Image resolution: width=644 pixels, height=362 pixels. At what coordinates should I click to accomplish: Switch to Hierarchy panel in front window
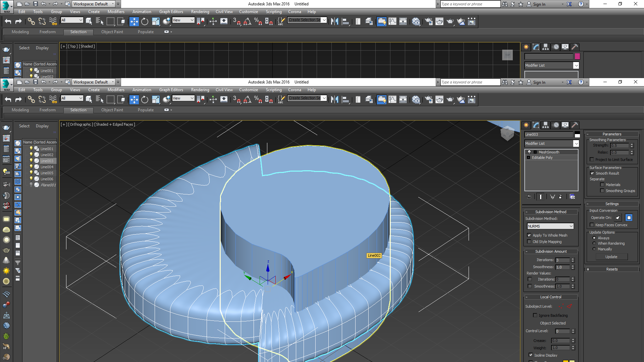[546, 125]
